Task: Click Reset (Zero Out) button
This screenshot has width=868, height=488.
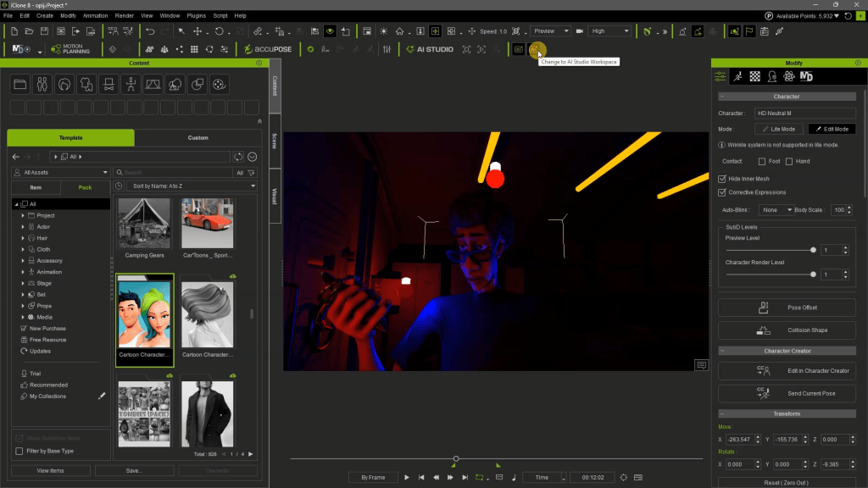Action: pos(787,483)
